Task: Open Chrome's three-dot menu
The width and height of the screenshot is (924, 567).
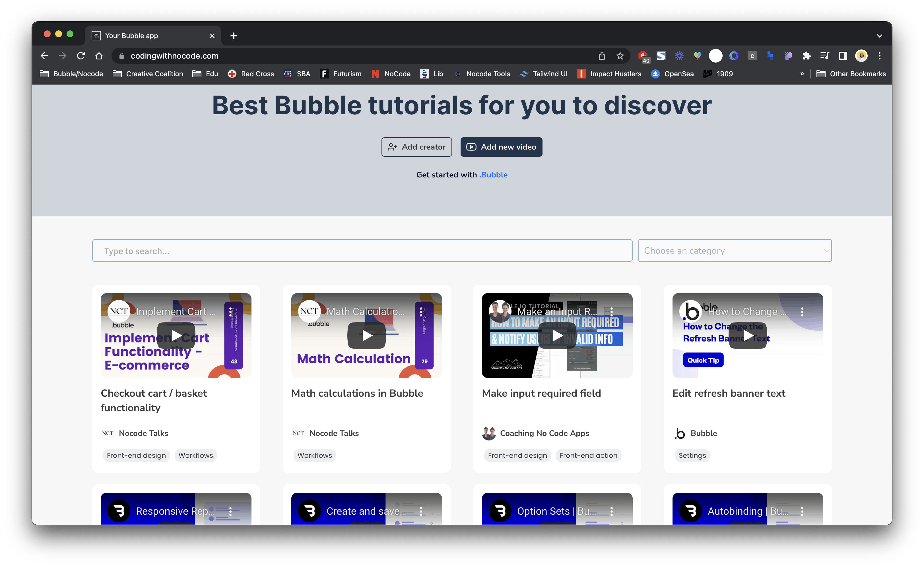Action: pos(879,56)
